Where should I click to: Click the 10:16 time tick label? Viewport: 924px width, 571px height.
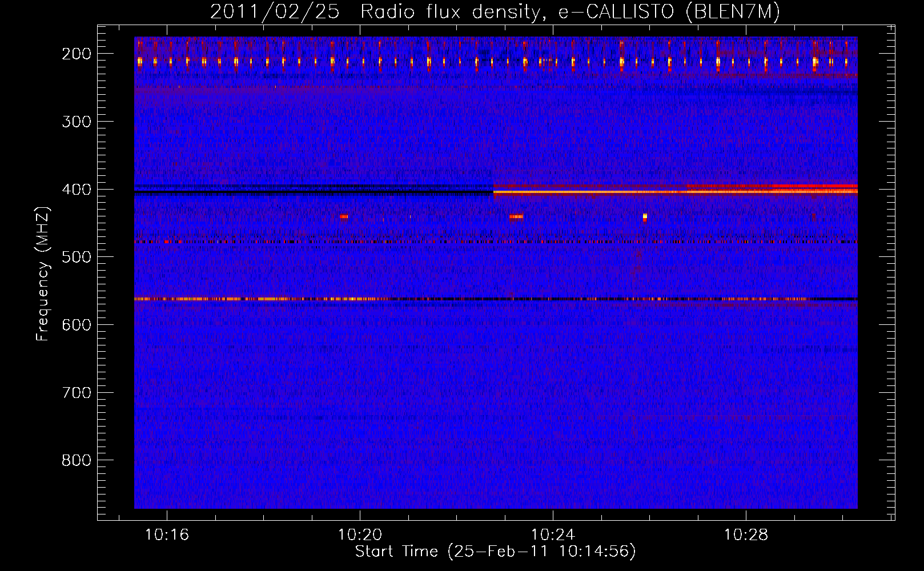pyautogui.click(x=167, y=535)
